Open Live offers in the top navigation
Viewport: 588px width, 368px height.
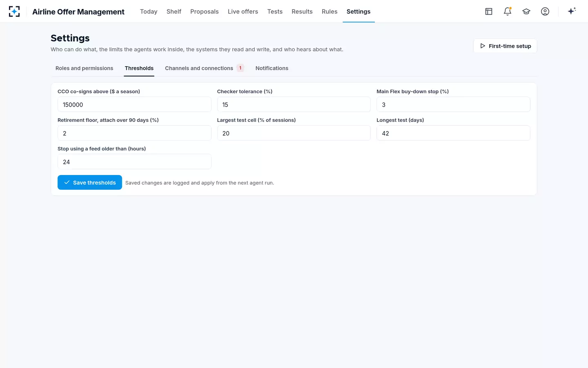pyautogui.click(x=243, y=11)
